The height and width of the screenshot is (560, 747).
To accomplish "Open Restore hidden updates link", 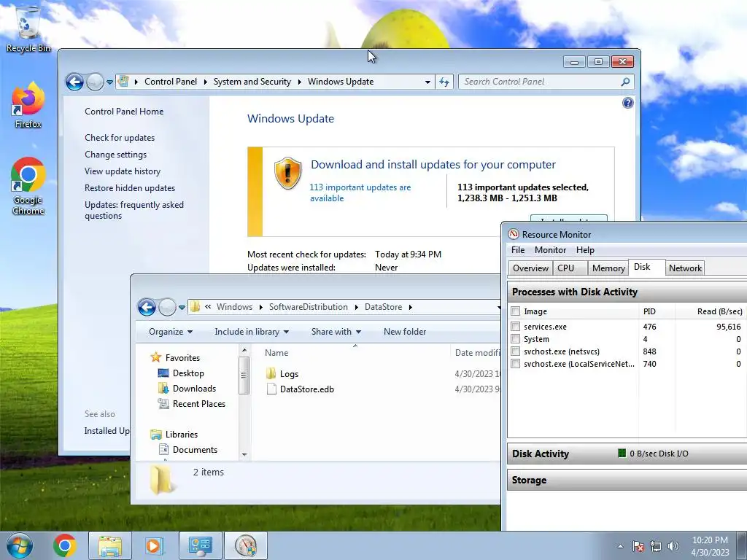I will point(130,188).
